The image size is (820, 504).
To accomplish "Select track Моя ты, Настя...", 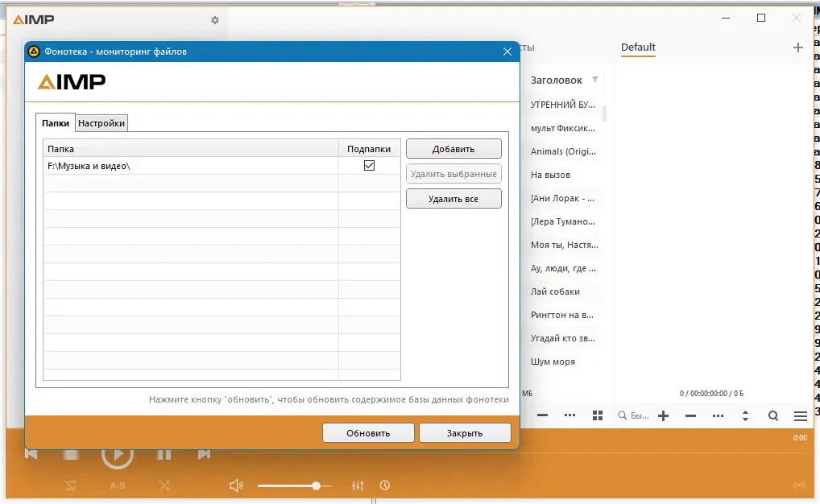I will 563,245.
